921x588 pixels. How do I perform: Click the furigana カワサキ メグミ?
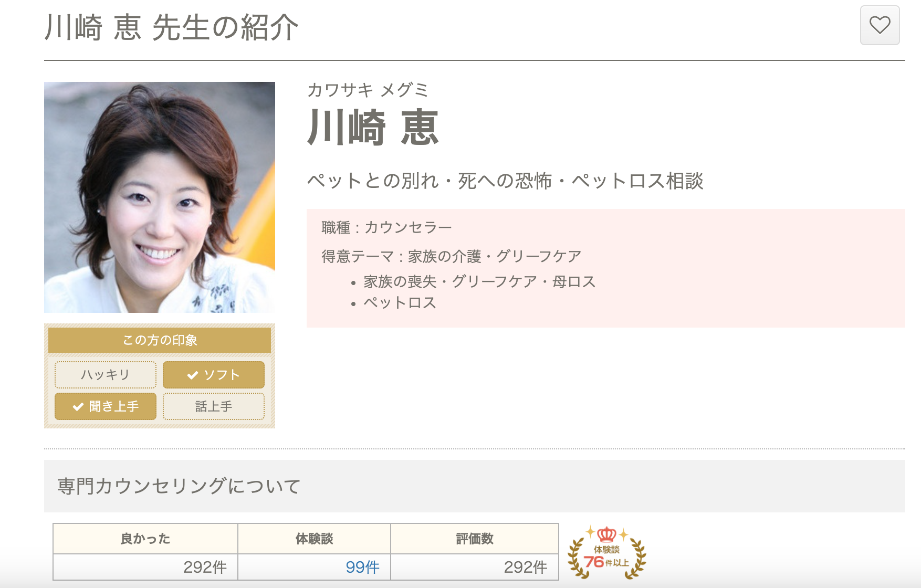coord(368,90)
